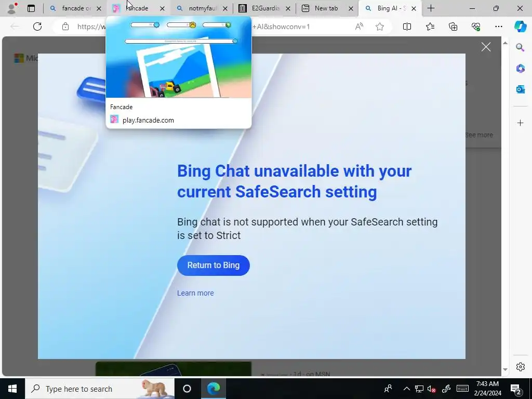Open the Edge profile icon
The height and width of the screenshot is (399, 532).
12,8
